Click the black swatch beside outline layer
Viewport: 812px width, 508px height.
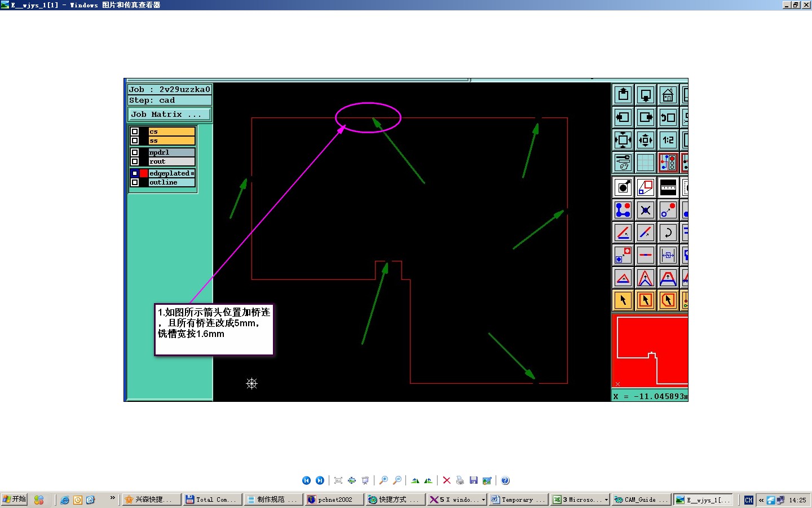click(144, 182)
